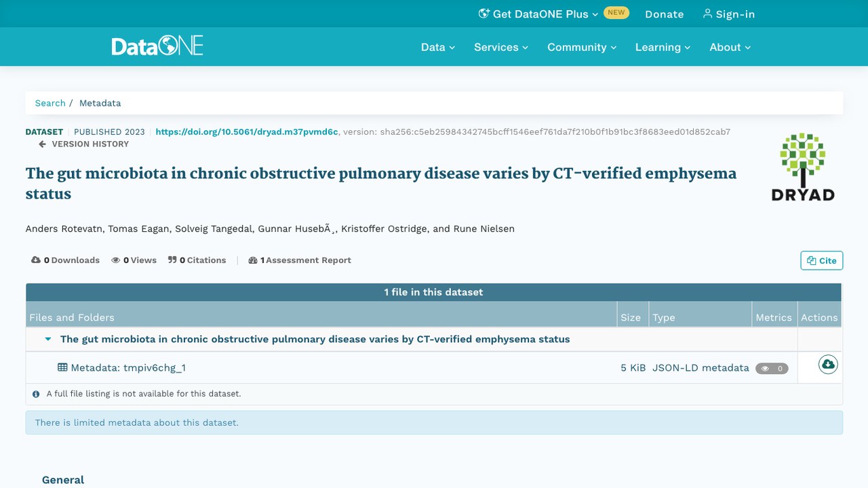Click the table icon beside Metadata: tmpiv6chg_1

[x=62, y=367]
